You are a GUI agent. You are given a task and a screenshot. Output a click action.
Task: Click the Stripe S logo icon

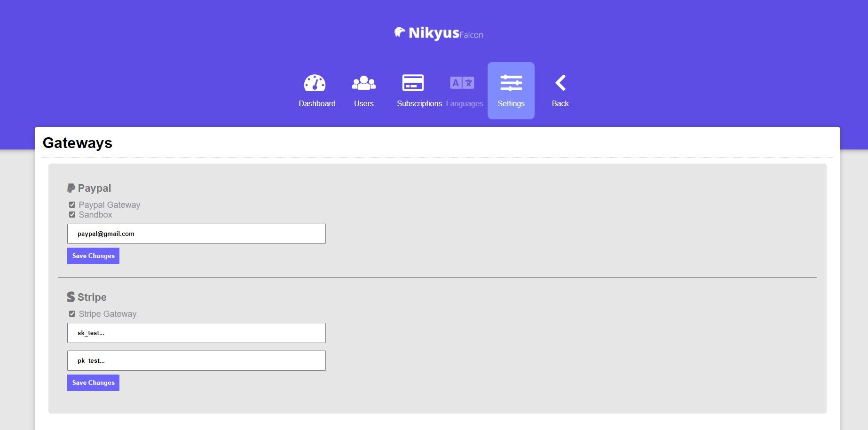71,297
